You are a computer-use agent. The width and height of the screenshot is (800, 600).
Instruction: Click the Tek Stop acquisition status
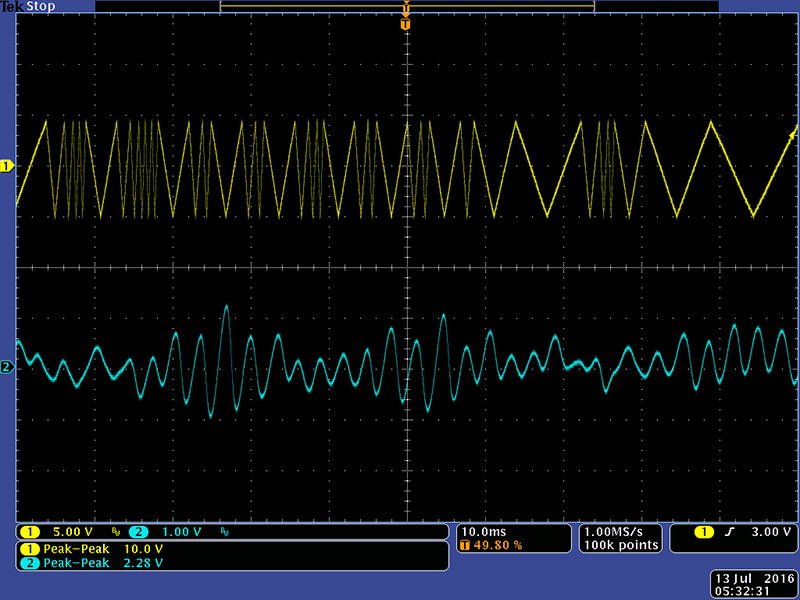point(26,6)
